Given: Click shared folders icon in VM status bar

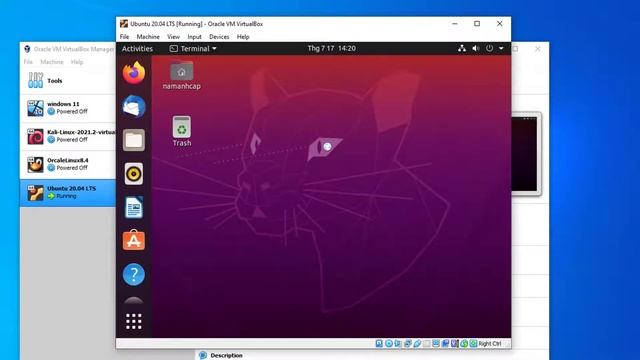Looking at the screenshot, I should (x=427, y=343).
